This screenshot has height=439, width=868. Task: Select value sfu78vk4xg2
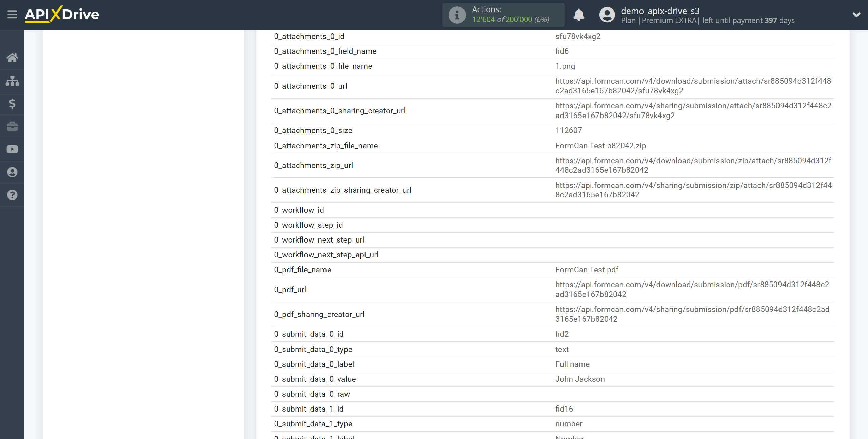[x=578, y=37]
